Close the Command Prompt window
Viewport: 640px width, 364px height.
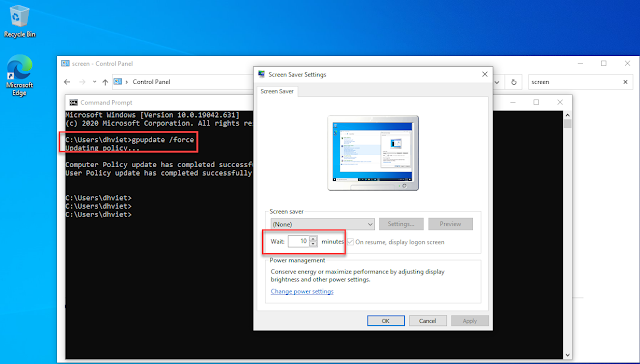tap(560, 102)
